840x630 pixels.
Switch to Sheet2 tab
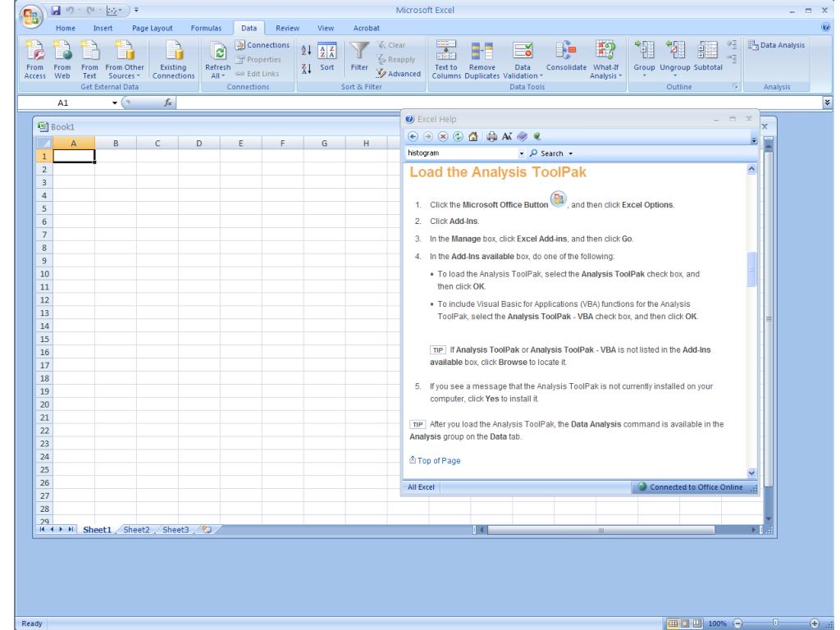click(x=137, y=530)
